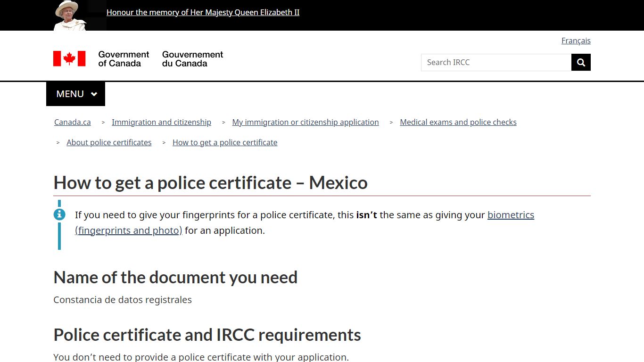Screen dimensions: 644x362
Task: Focus the Search IRCC input field
Action: [x=496, y=62]
